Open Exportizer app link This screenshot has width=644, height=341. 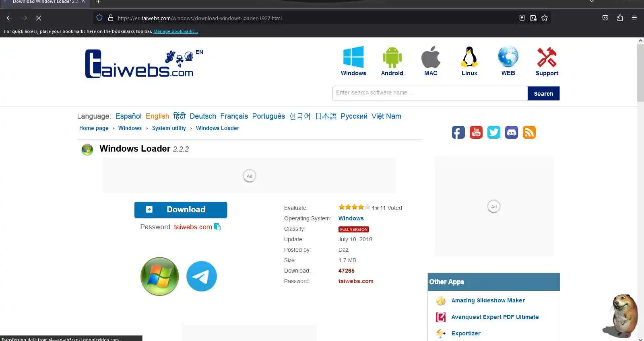pos(466,333)
